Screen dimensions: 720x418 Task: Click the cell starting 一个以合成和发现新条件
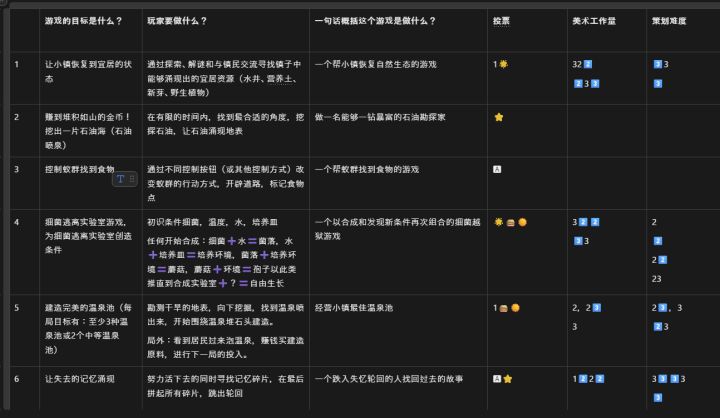tap(398, 252)
